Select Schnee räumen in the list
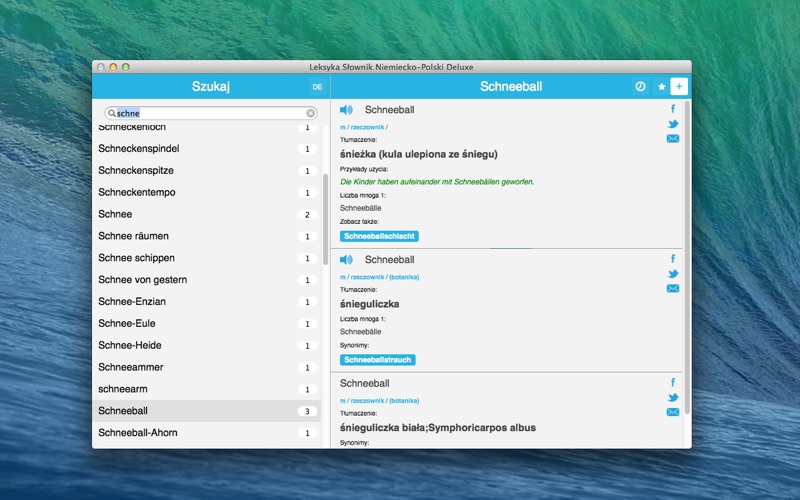This screenshot has height=500, width=800. 207,236
